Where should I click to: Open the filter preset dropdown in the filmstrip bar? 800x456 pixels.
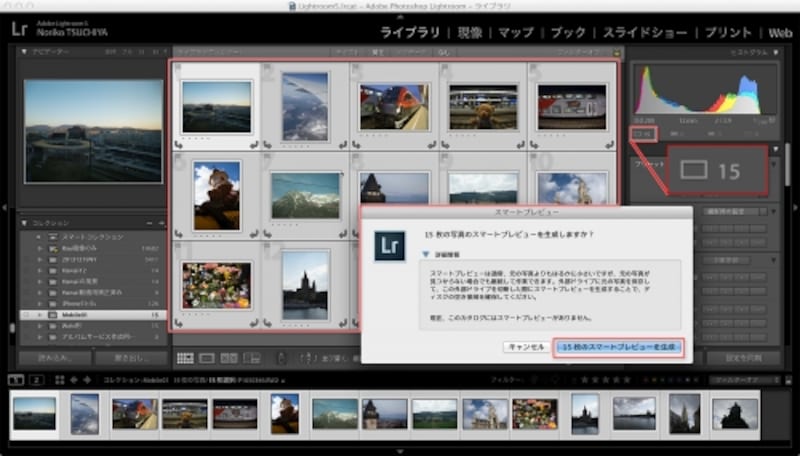[744, 380]
